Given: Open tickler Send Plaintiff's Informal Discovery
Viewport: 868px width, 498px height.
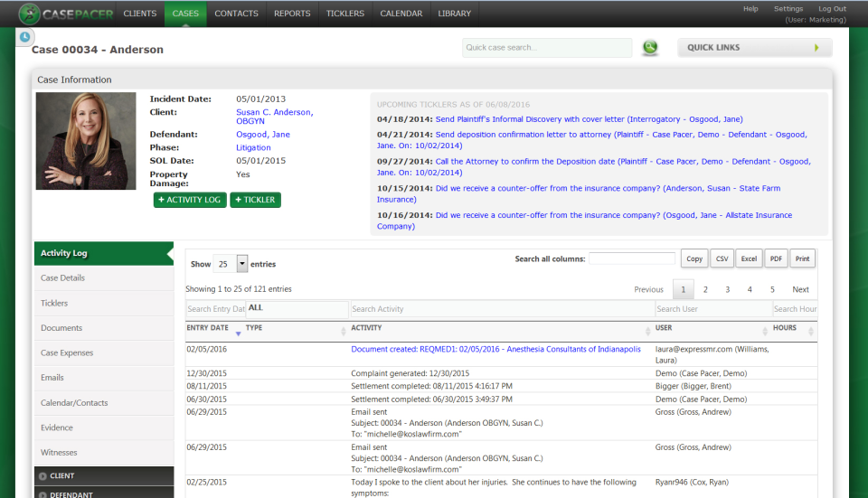Looking at the screenshot, I should pos(589,119).
